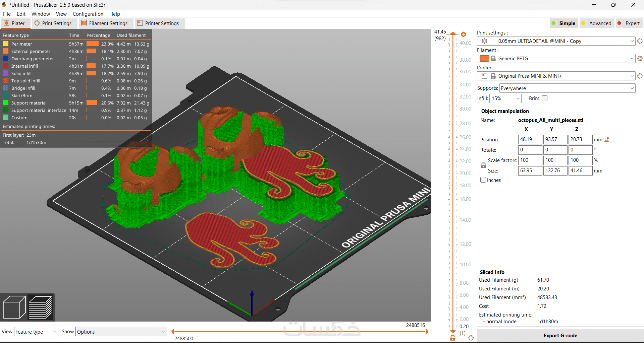
Task: Open the Configuration menu
Action: click(x=88, y=14)
